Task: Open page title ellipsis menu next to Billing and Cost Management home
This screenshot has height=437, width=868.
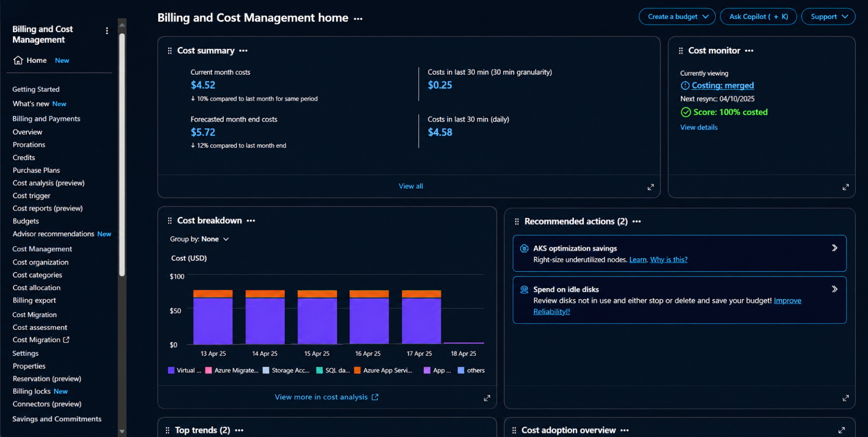Action: pos(358,19)
